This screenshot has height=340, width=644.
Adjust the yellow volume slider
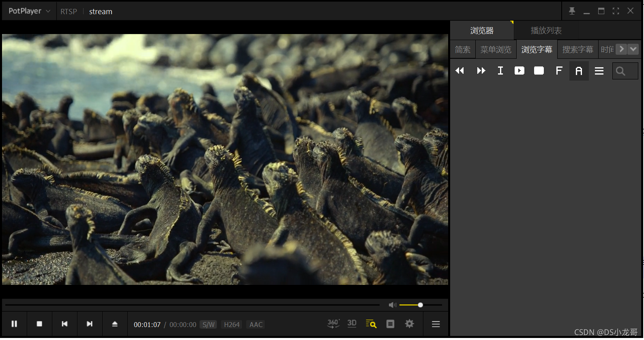tap(421, 305)
